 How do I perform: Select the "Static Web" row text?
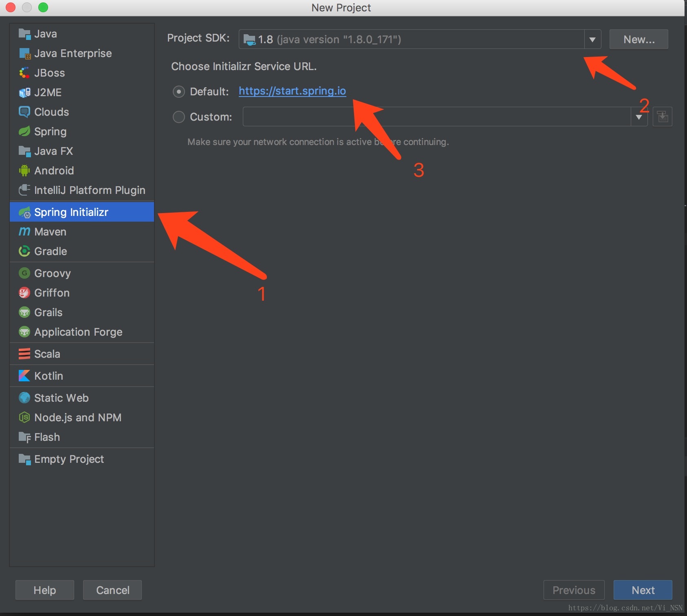[x=61, y=398]
